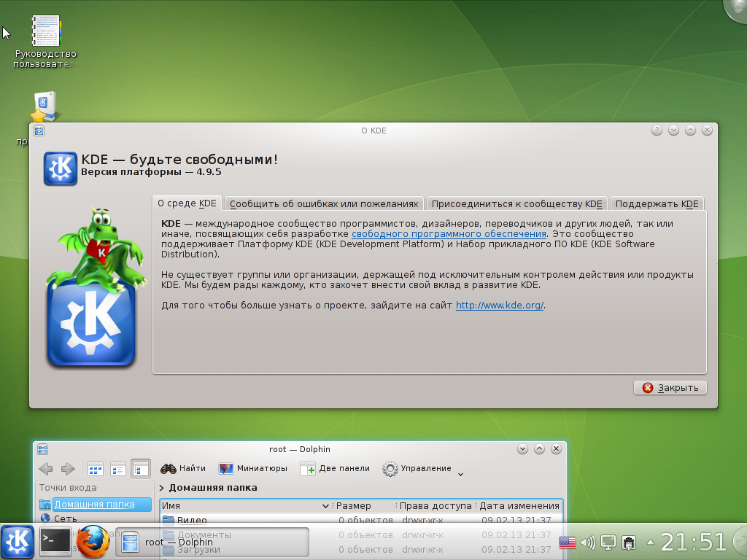This screenshot has height=560, width=747.
Task: Switch to the О среде KDE tab
Action: point(187,203)
